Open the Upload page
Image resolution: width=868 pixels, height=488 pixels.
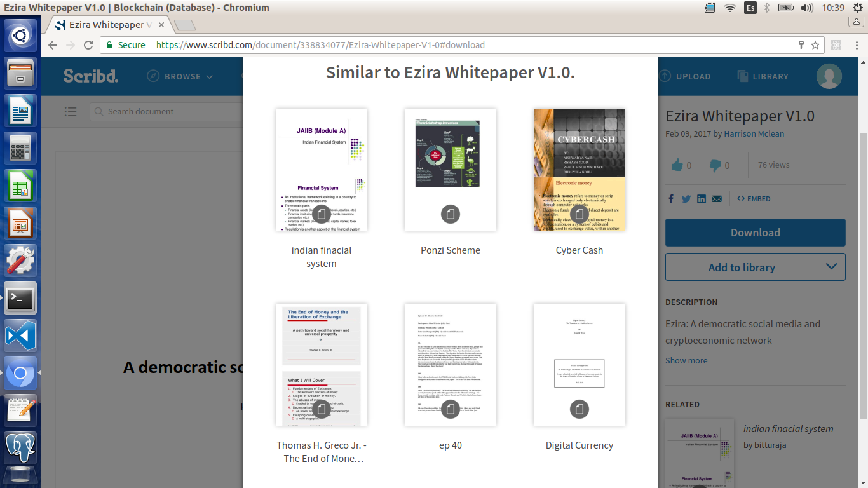click(x=684, y=76)
